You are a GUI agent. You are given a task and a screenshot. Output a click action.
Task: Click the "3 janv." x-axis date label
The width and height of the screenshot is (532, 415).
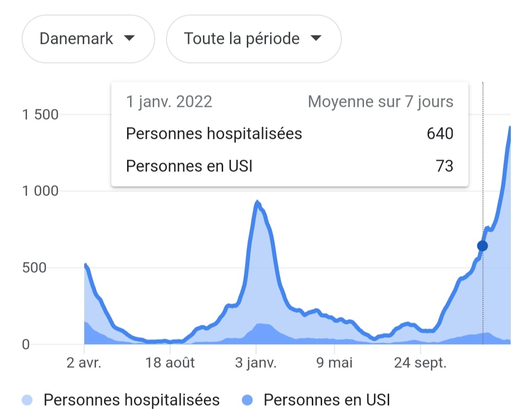pos(256,364)
